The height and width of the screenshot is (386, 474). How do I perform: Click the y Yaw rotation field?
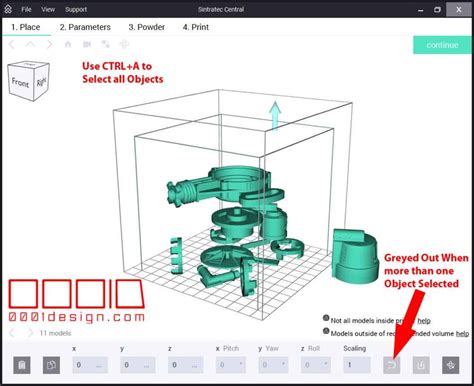pos(273,365)
